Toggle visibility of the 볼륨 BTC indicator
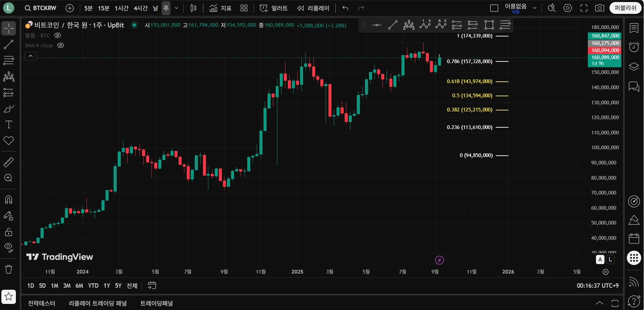The width and height of the screenshot is (644, 310). pyautogui.click(x=58, y=35)
